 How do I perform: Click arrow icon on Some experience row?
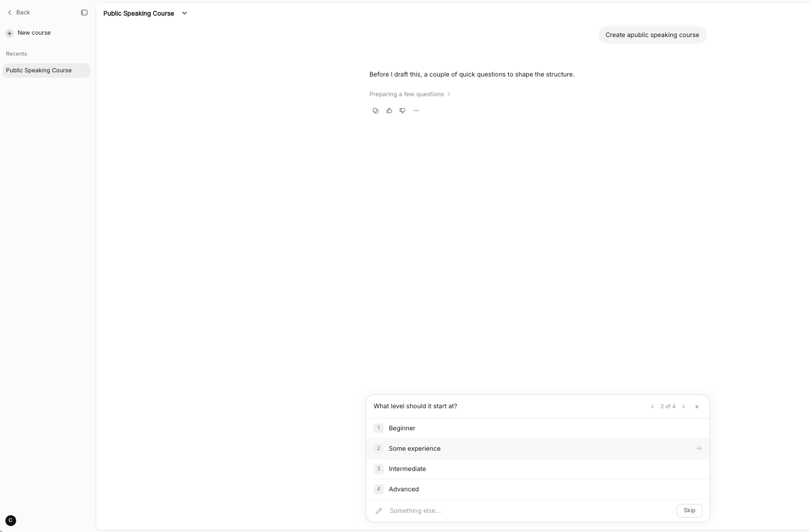click(x=699, y=448)
